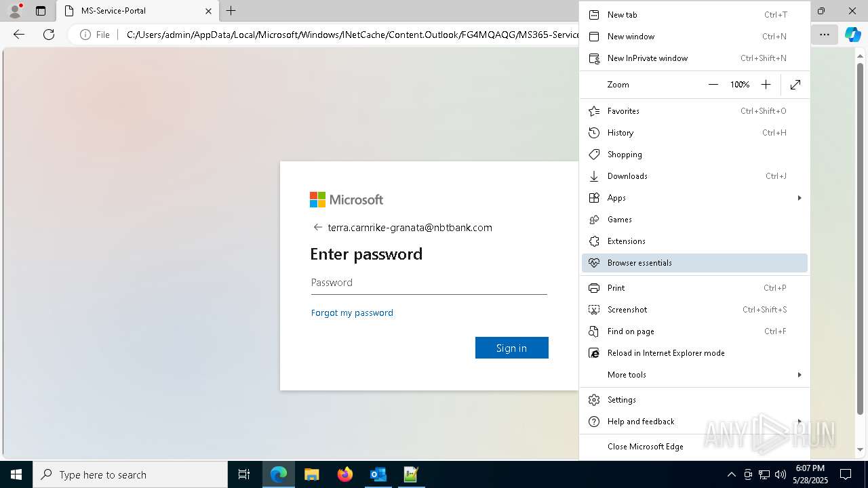Screen dimensions: 868x488
Task: Select Print from the menu
Action: (x=694, y=288)
